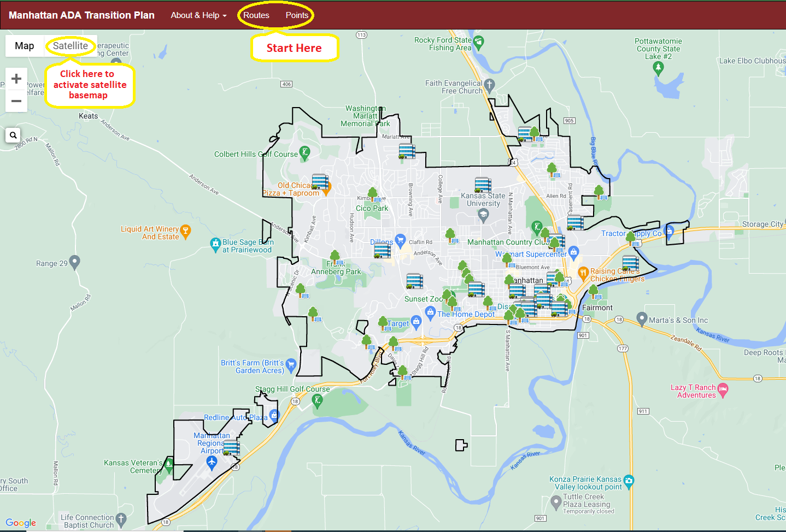Click Manhattan Regional Airport plane pin
This screenshot has width=786, height=532.
pyautogui.click(x=212, y=463)
